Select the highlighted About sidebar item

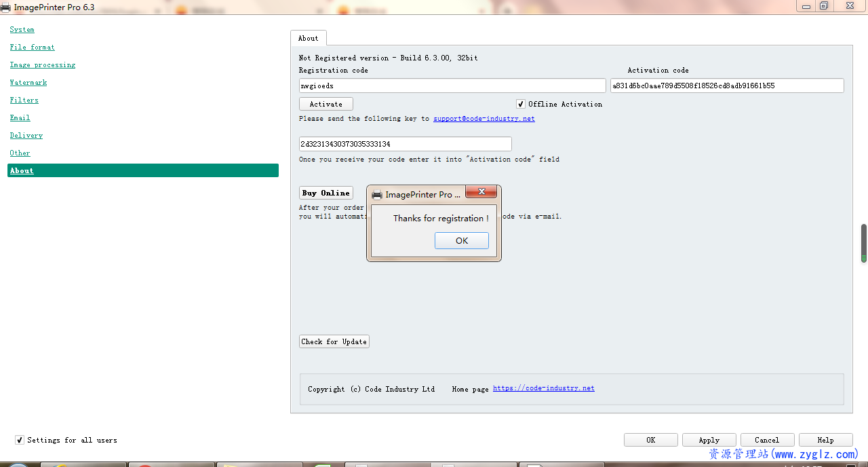pyautogui.click(x=143, y=170)
